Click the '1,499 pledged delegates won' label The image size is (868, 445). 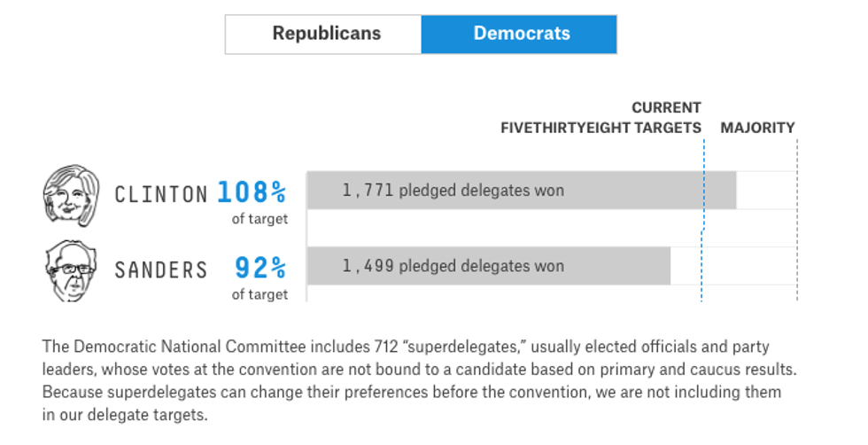pyautogui.click(x=453, y=266)
